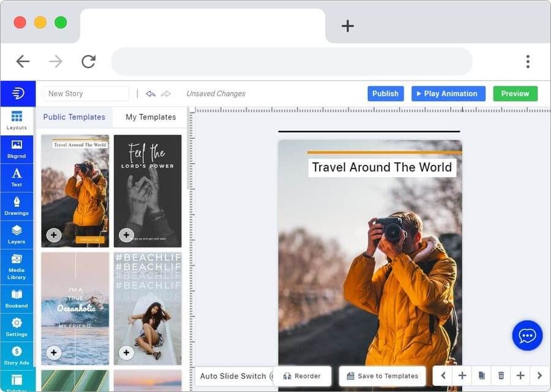The height and width of the screenshot is (392, 551).
Task: Switch to the My Templates tab
Action: (x=151, y=117)
